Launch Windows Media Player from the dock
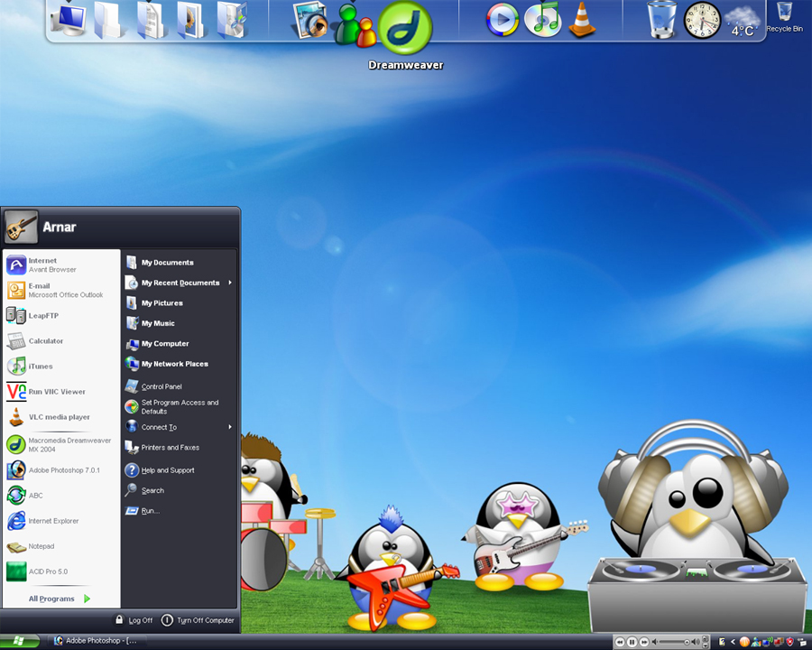 click(503, 20)
